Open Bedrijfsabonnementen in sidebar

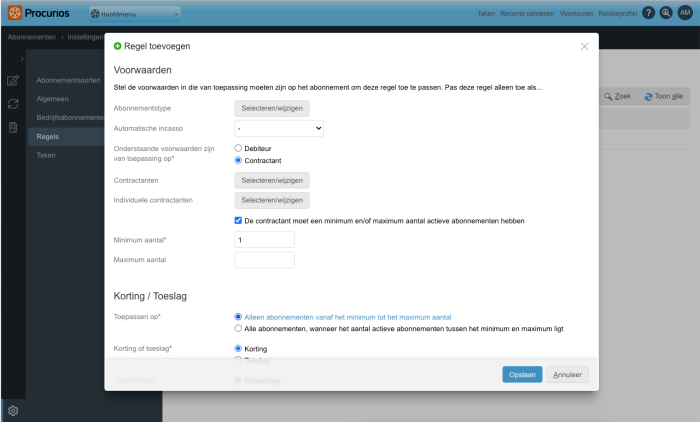click(70, 117)
